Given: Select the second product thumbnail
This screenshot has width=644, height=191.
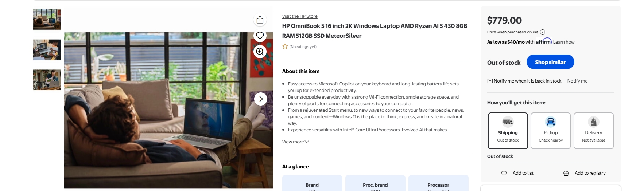Looking at the screenshot, I should [x=47, y=50].
